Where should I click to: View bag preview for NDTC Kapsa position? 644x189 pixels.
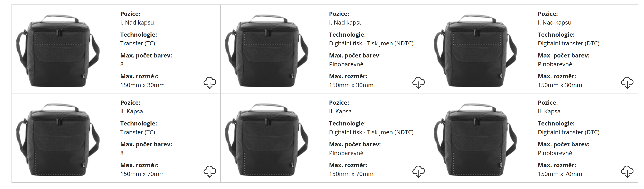267,140
